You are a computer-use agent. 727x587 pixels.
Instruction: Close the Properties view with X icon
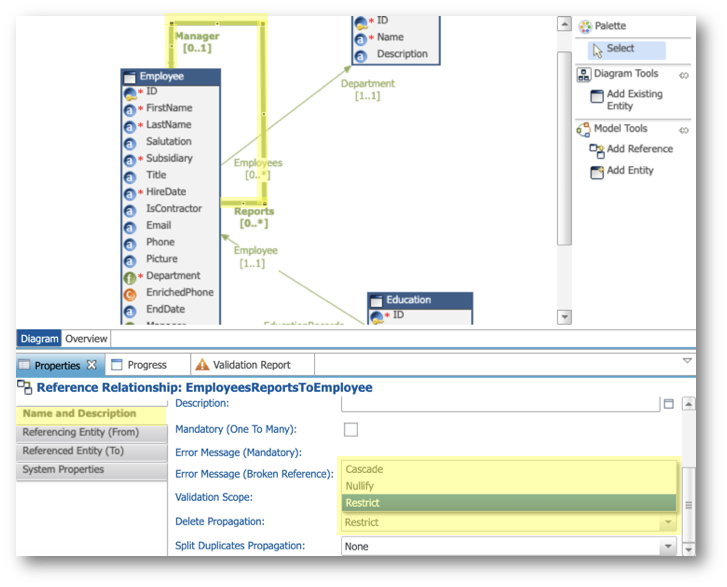(x=92, y=365)
